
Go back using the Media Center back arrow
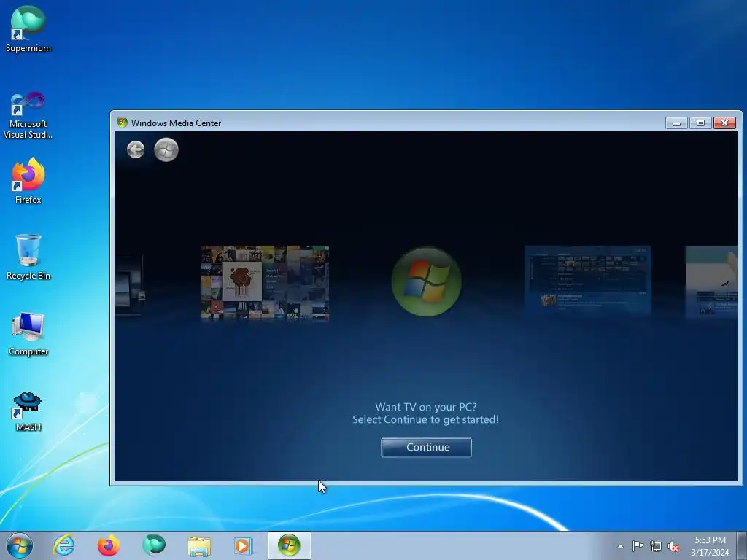click(136, 149)
